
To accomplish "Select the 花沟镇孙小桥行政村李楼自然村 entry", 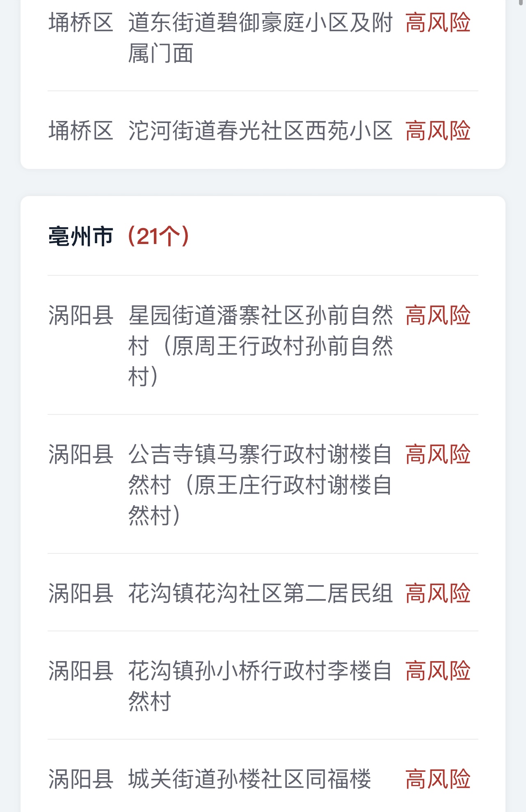I will pyautogui.click(x=261, y=686).
